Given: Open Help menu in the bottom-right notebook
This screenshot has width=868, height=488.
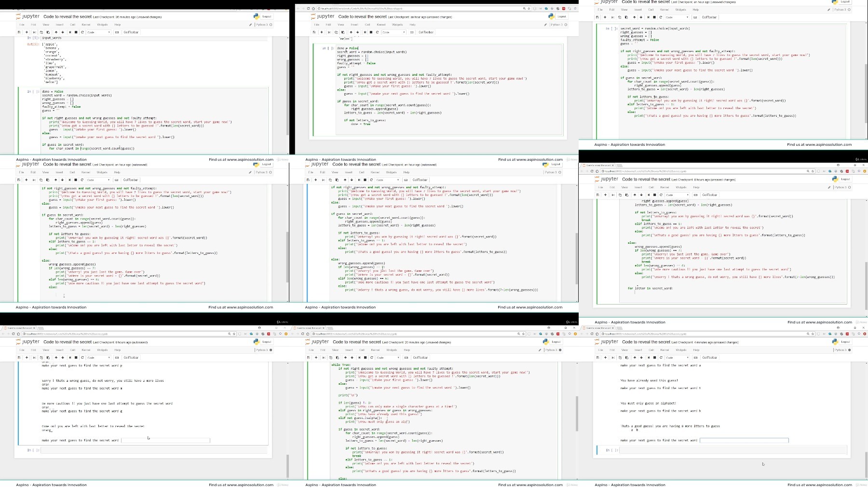Looking at the screenshot, I should [696, 350].
